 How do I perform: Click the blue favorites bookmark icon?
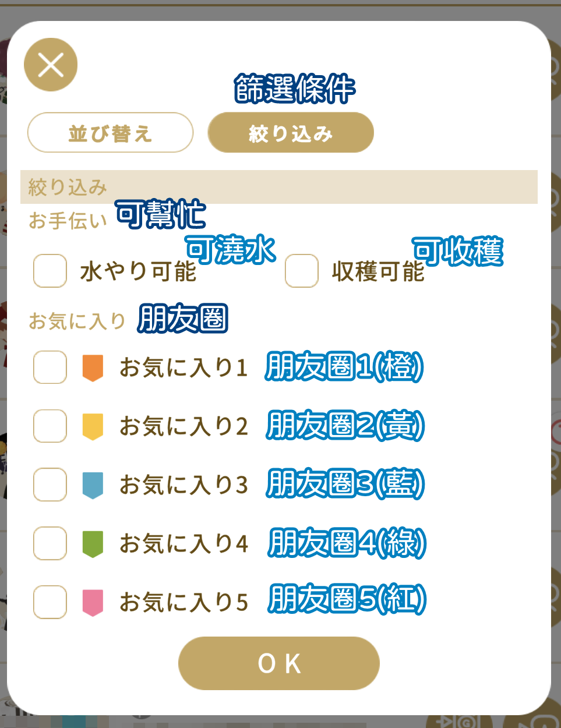pyautogui.click(x=93, y=486)
